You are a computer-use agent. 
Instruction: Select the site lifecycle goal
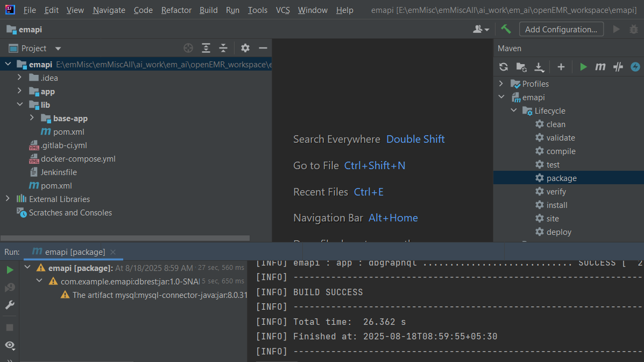[553, 218]
